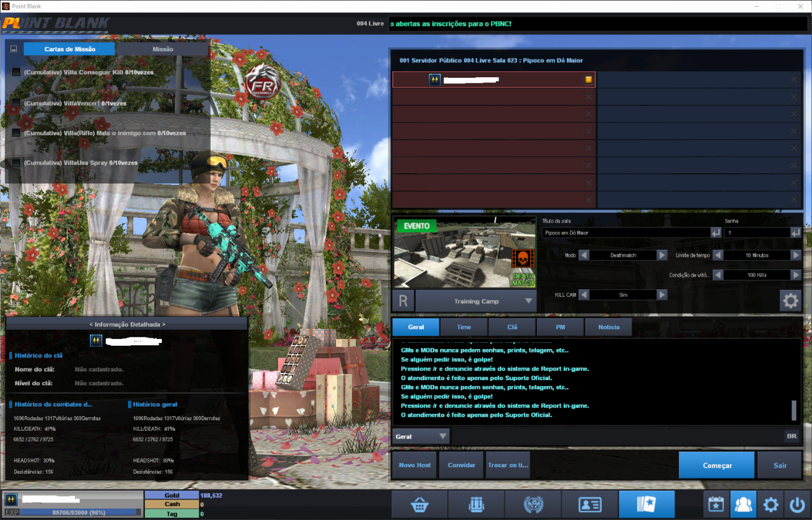Viewport: 812px width, 520px height.
Task: Click the Novo Host button
Action: [414, 465]
